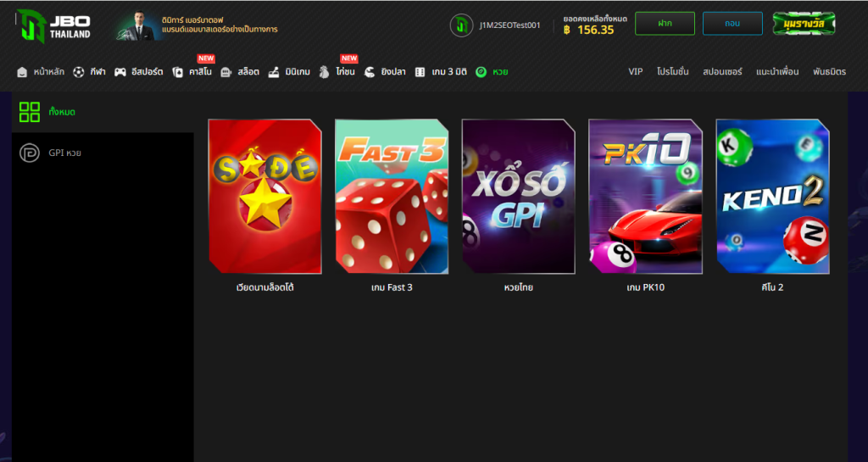Image resolution: width=868 pixels, height=462 pixels.
Task: Click the เกม PK10 title text
Action: click(x=645, y=287)
